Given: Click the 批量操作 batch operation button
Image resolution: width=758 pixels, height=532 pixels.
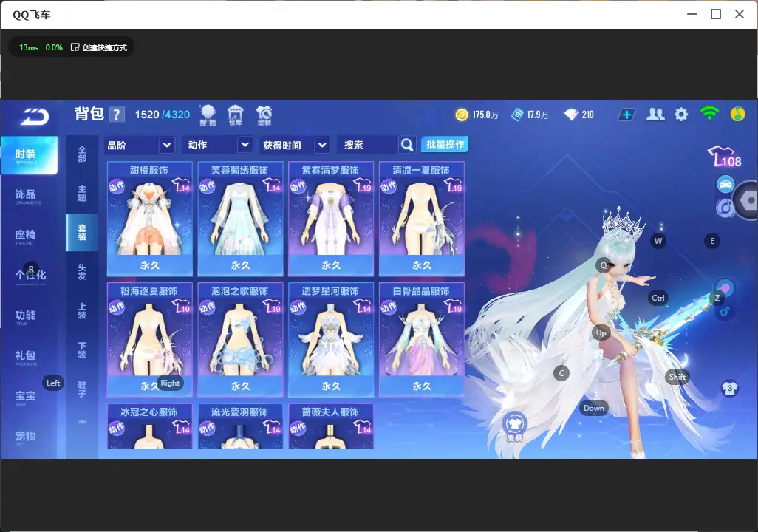Looking at the screenshot, I should point(445,144).
